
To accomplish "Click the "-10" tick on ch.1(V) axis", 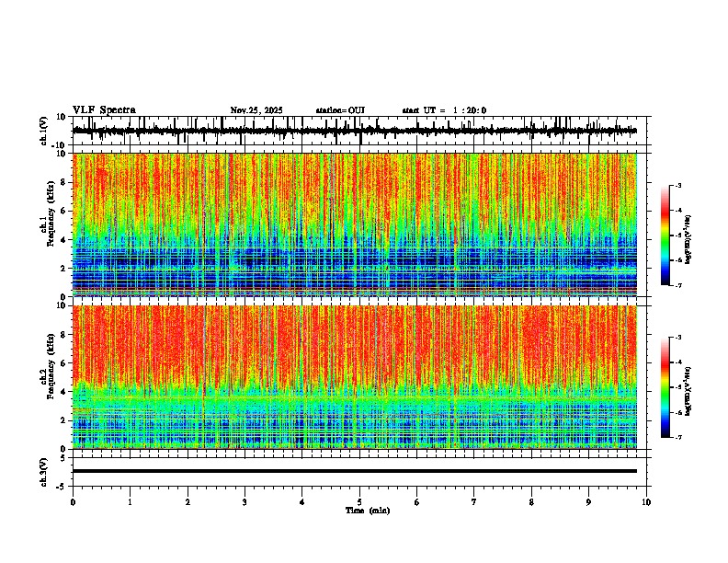I will [60, 145].
